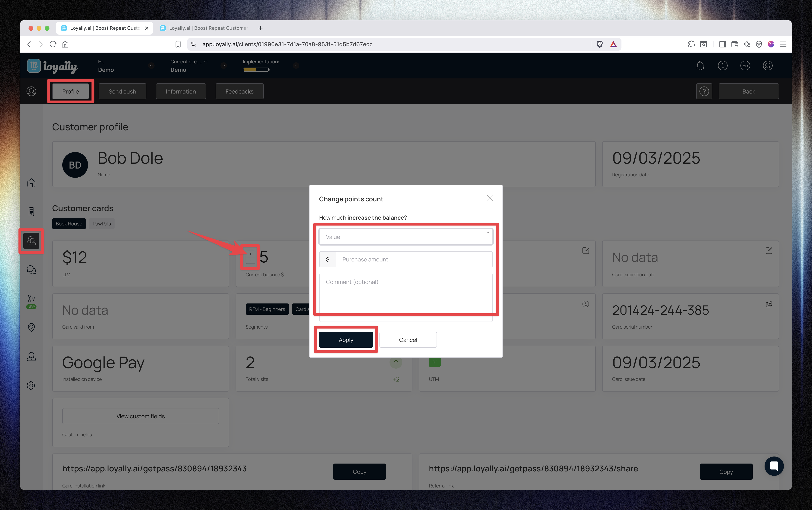Screen dimensions: 812x510
Task: Expand the Current account dropdown
Action: click(x=224, y=65)
